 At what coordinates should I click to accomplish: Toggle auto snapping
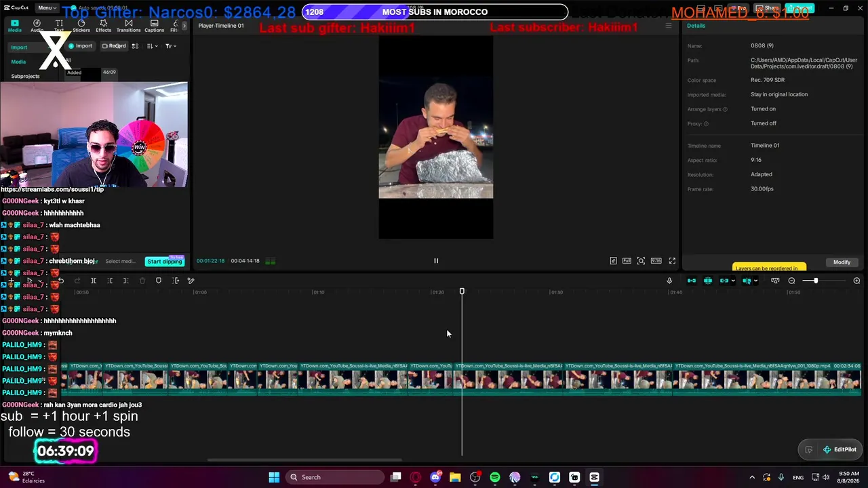coord(708,281)
